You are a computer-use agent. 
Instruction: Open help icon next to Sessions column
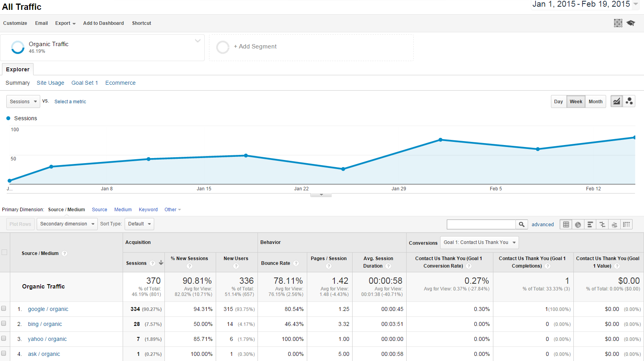[152, 263]
